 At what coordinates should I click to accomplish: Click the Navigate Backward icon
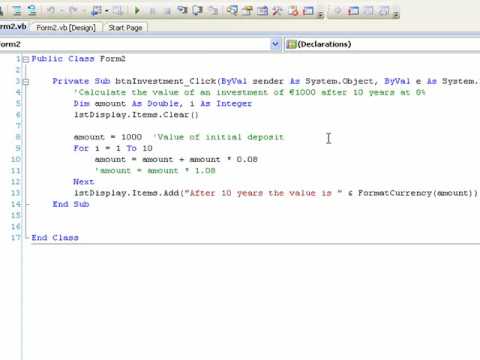click(x=96, y=11)
